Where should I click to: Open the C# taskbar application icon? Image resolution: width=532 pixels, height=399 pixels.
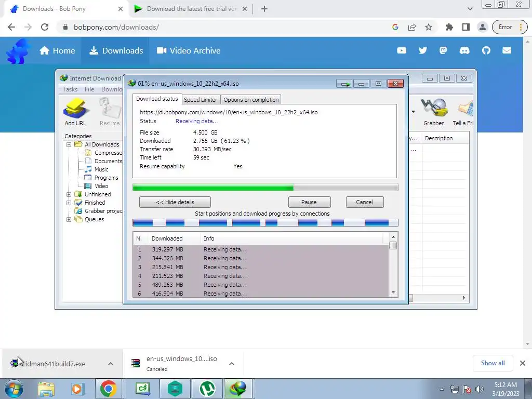pyautogui.click(x=143, y=389)
